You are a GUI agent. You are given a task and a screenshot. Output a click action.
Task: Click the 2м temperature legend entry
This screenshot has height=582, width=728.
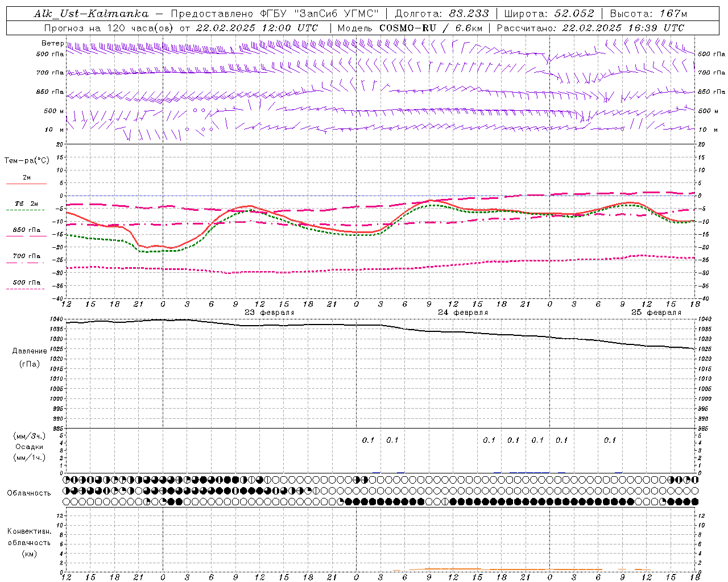(27, 177)
